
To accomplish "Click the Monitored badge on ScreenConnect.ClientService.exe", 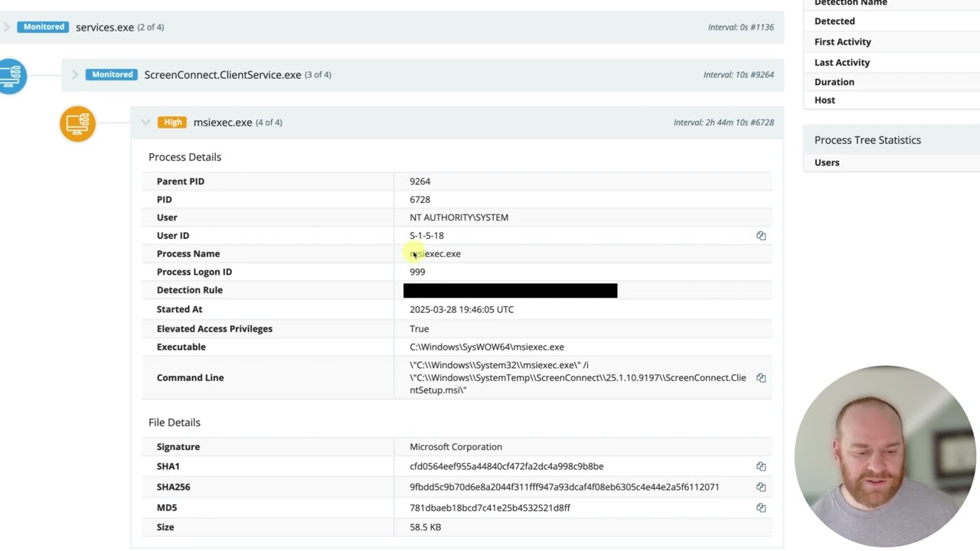I will (113, 75).
